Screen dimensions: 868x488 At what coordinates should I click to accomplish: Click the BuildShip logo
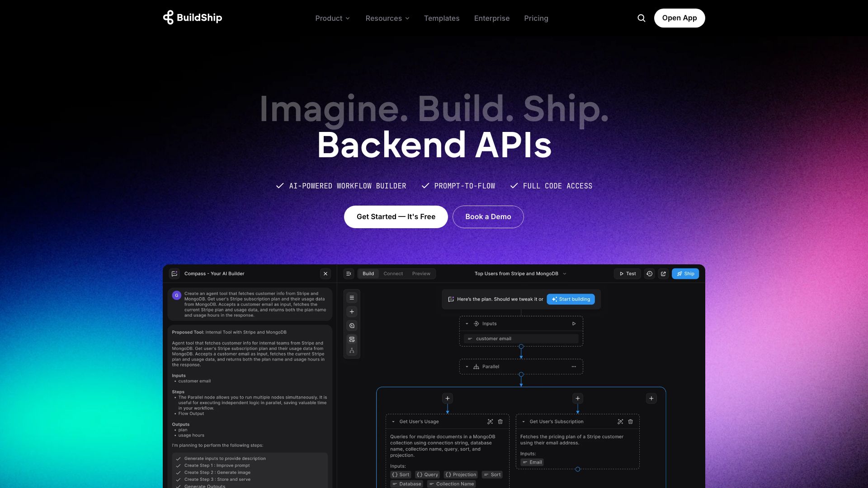192,18
